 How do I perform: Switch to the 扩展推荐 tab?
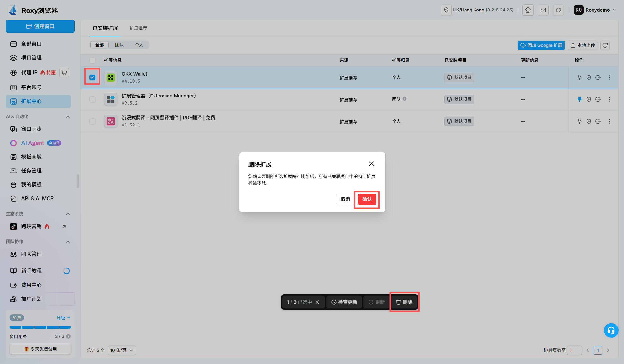138,28
